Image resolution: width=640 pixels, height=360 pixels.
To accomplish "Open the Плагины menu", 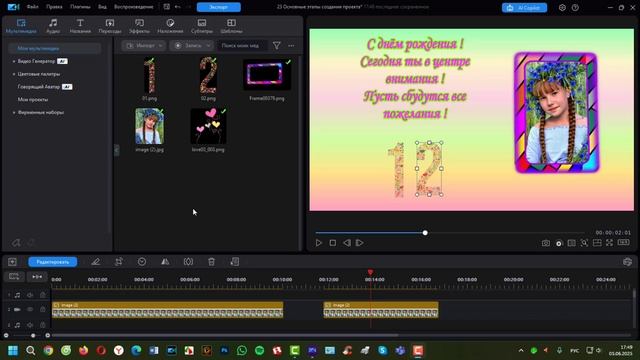I will [80, 7].
